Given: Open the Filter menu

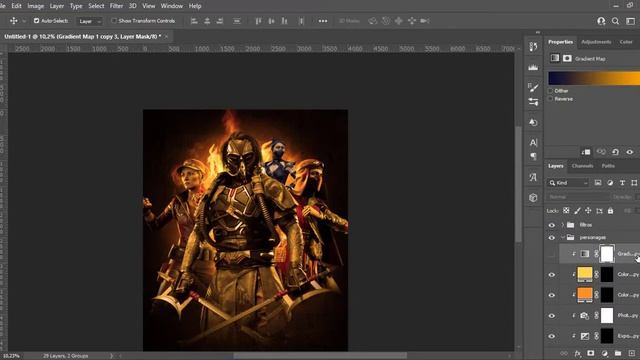Looking at the screenshot, I should 116,6.
